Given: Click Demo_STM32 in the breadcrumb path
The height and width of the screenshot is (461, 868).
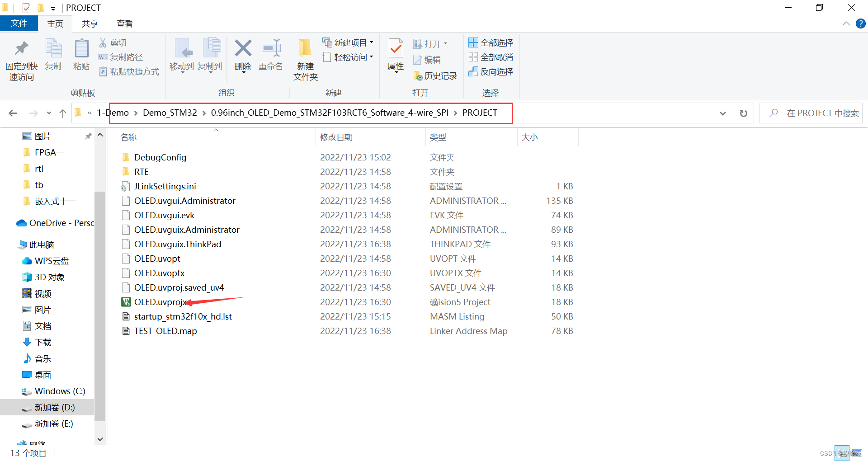Looking at the screenshot, I should [170, 113].
